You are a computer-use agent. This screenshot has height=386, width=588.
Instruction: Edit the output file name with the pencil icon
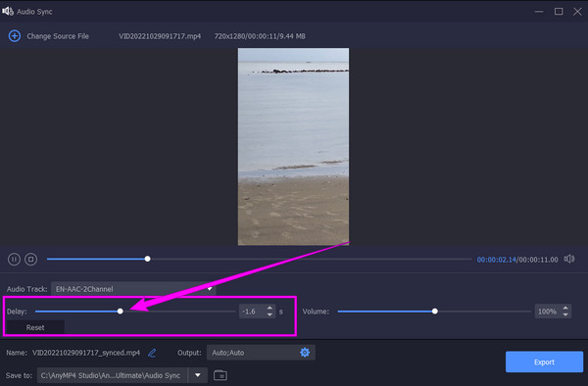tap(152, 353)
